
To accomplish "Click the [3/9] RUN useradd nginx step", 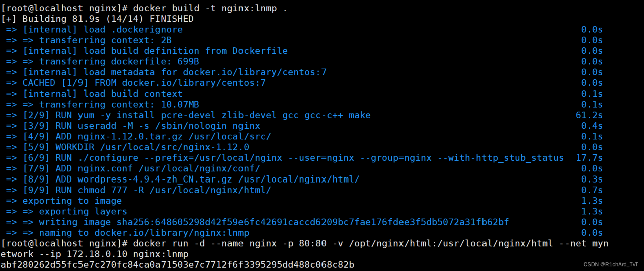I will (x=141, y=126).
